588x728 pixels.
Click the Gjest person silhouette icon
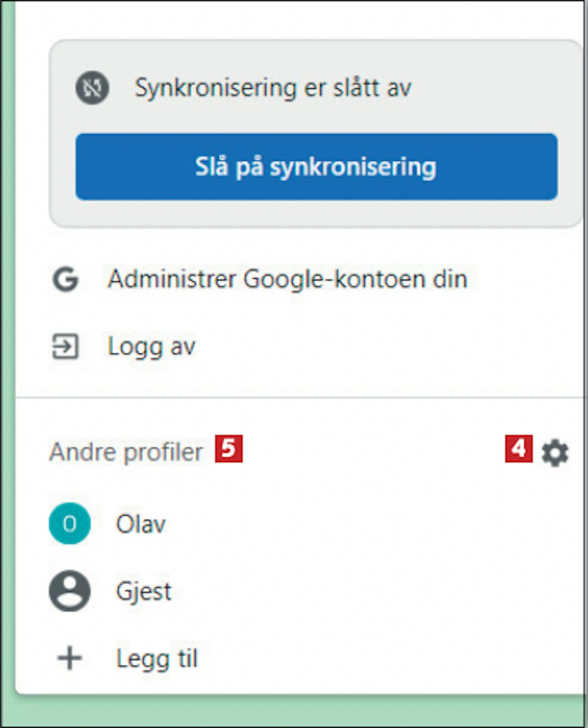tap(70, 591)
